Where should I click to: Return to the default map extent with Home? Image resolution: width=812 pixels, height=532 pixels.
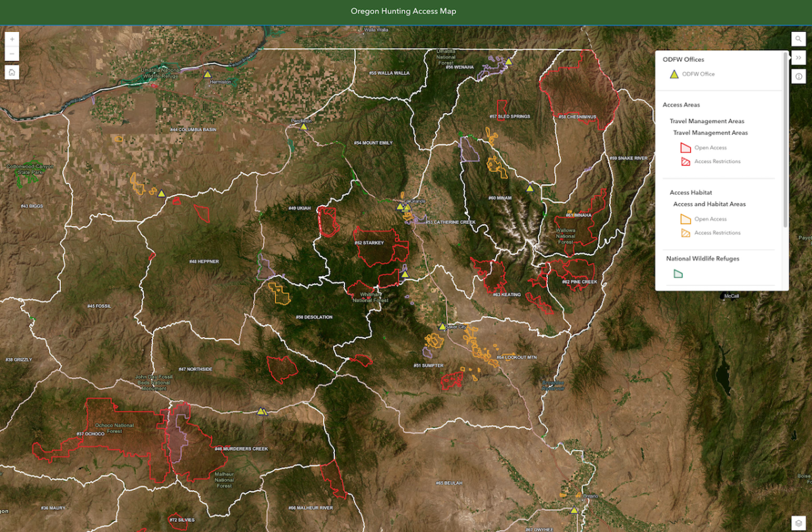pos(12,72)
